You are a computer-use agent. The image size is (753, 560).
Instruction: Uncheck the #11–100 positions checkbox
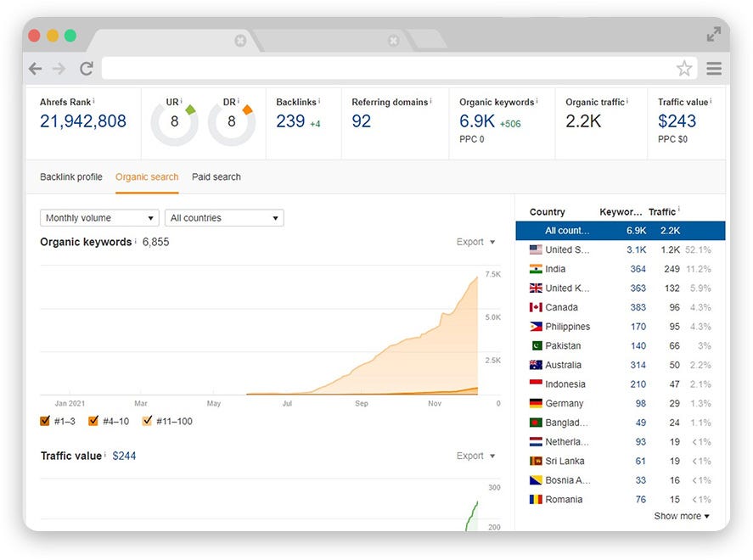(147, 421)
